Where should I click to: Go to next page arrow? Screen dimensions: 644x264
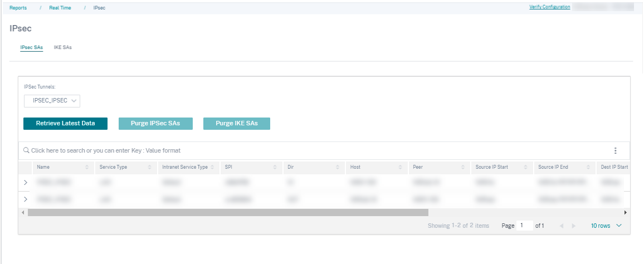point(574,226)
